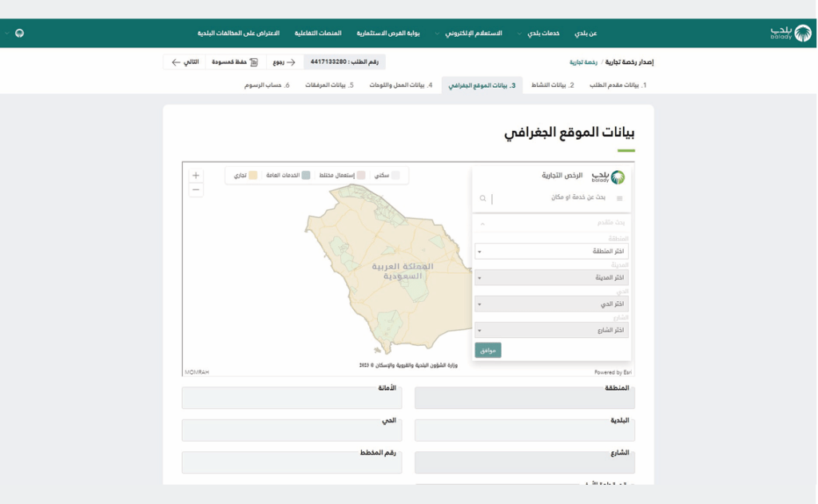Click the تجاري legend color swatch
Screen dimensions: 818x504
pos(253,175)
